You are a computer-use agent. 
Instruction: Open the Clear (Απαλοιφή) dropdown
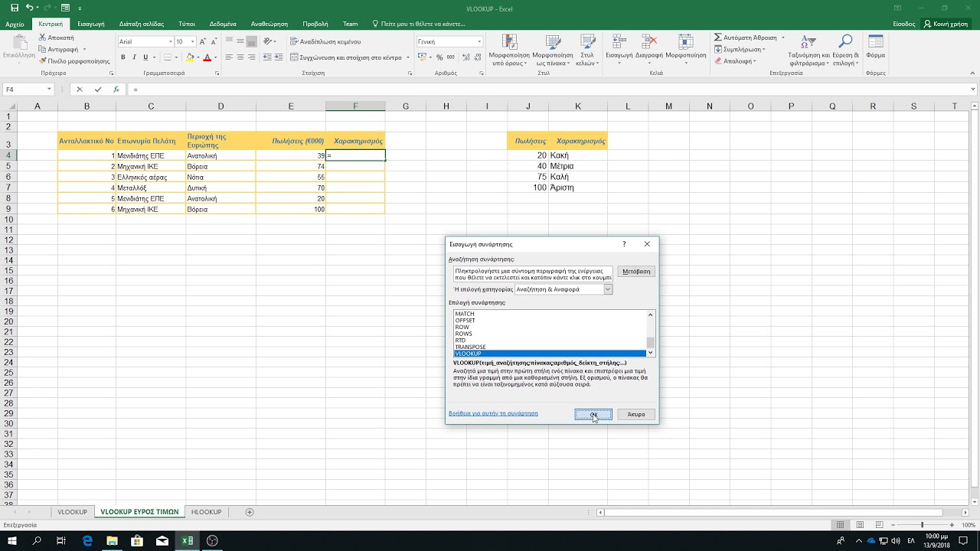tap(734, 60)
